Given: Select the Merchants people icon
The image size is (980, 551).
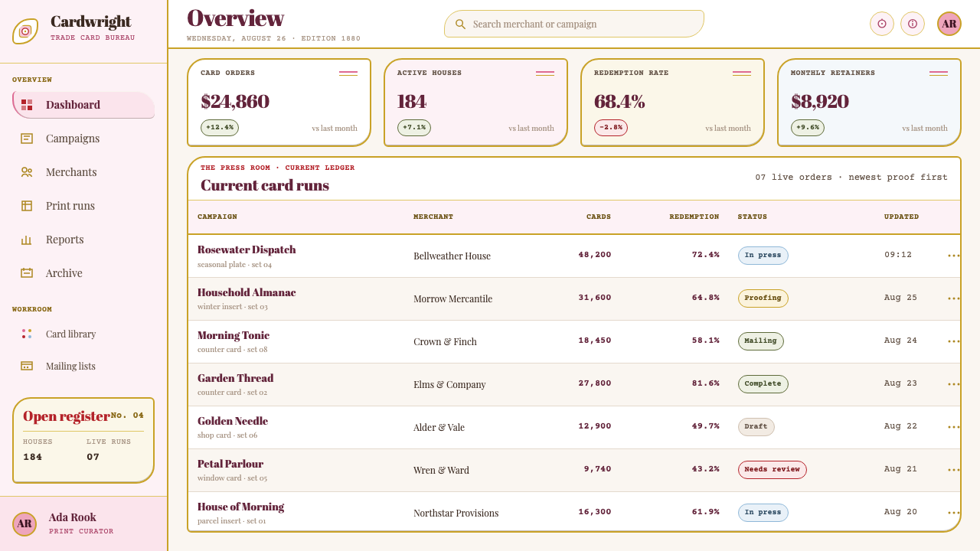Looking at the screenshot, I should [x=27, y=172].
